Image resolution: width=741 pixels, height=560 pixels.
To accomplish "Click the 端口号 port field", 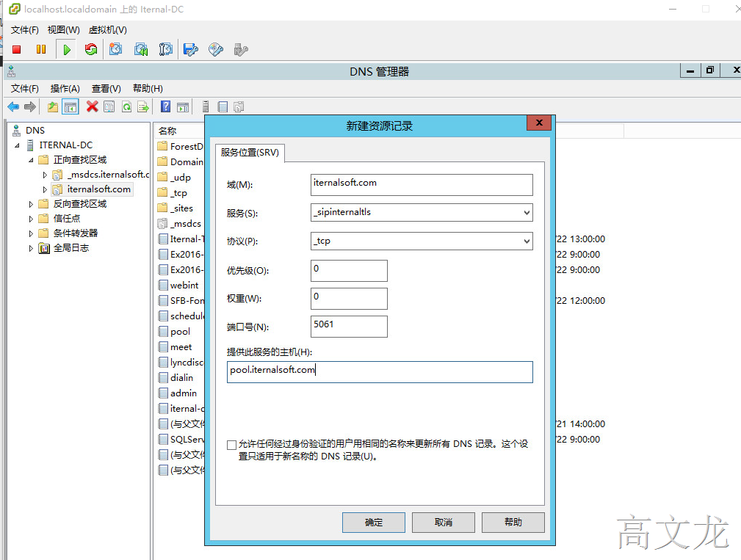I will pyautogui.click(x=349, y=327).
